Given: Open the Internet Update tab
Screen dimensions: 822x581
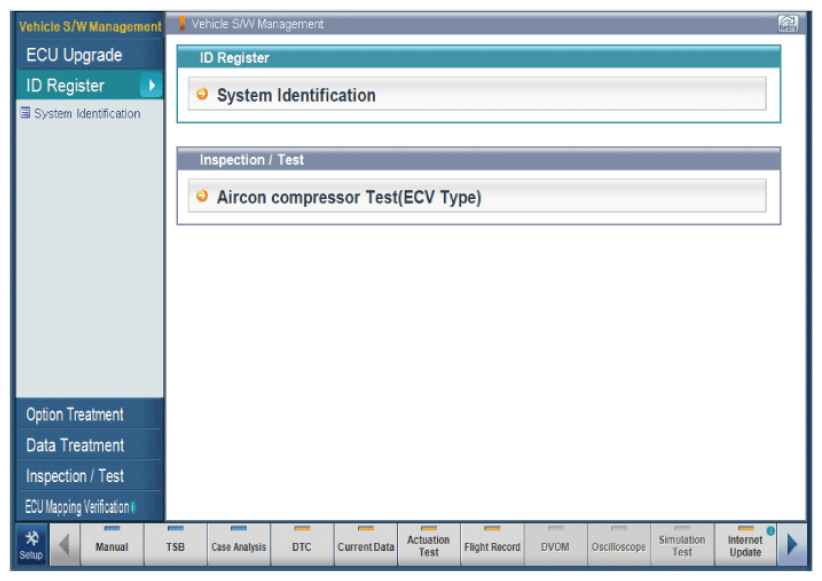Looking at the screenshot, I should 745,545.
